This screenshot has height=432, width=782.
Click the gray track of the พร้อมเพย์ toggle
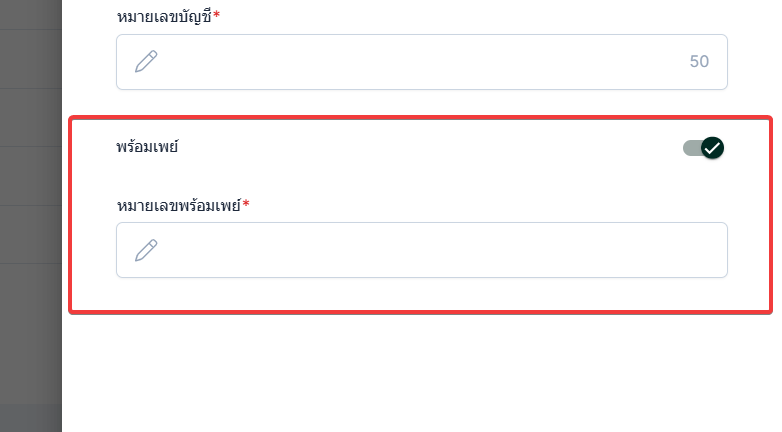point(690,148)
